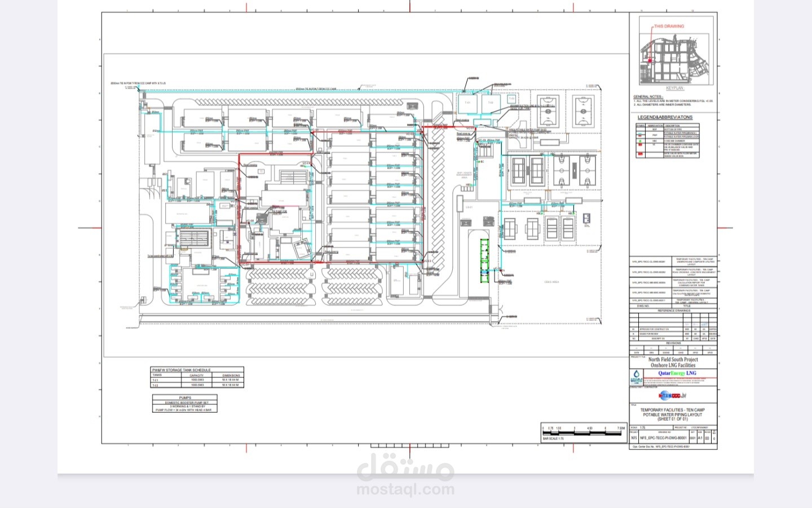Click the 'THIS DRAWING' red label
The height and width of the screenshot is (508, 812).
coord(669,26)
